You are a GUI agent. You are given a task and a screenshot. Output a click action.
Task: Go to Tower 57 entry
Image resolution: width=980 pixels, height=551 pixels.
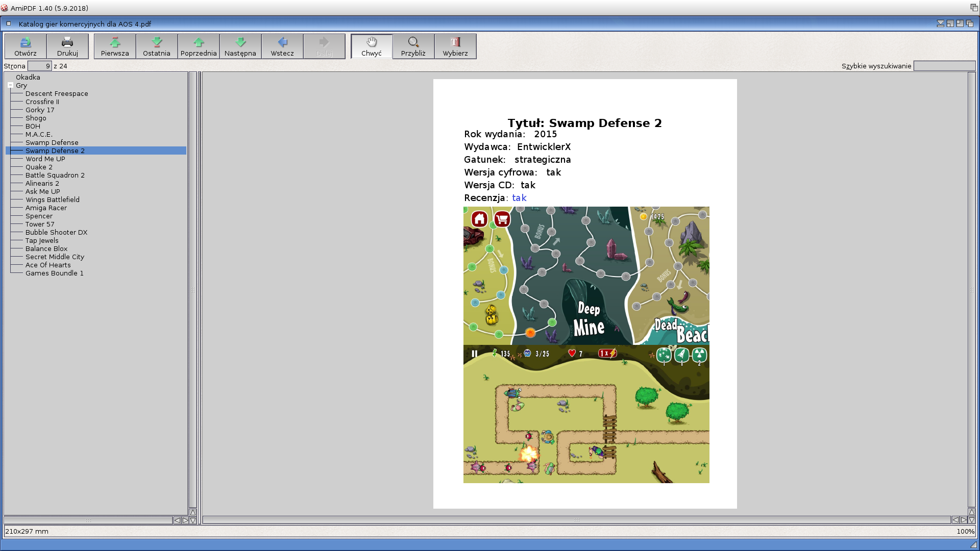40,224
